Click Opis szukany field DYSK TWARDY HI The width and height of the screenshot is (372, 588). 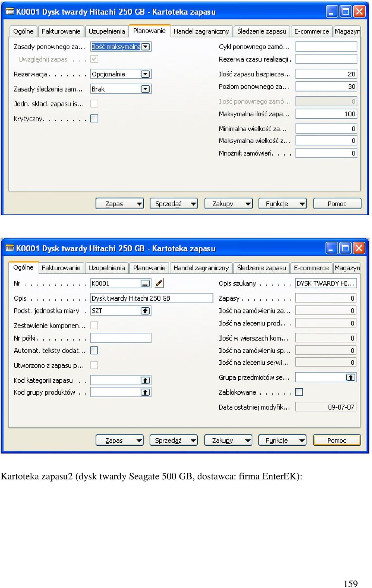(326, 283)
